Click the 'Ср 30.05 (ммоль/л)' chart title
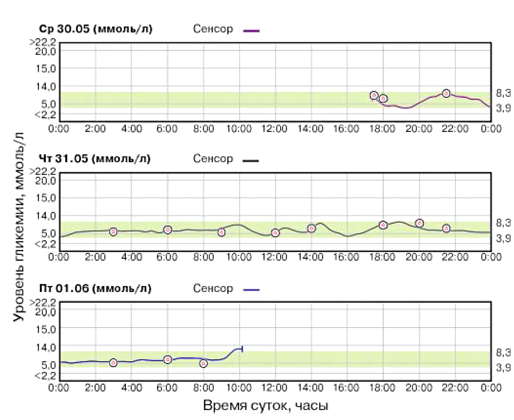Screen dimensions: 514x420 click(x=96, y=29)
